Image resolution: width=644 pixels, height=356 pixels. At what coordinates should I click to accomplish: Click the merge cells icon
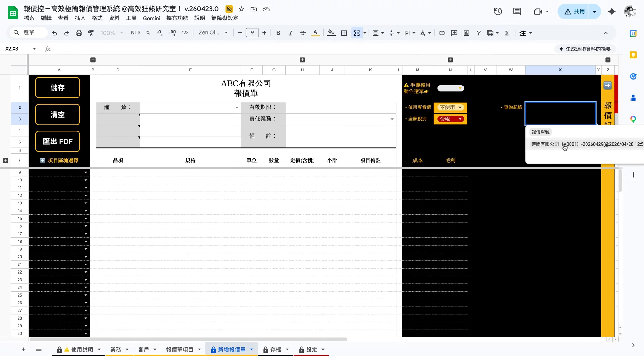(357, 33)
